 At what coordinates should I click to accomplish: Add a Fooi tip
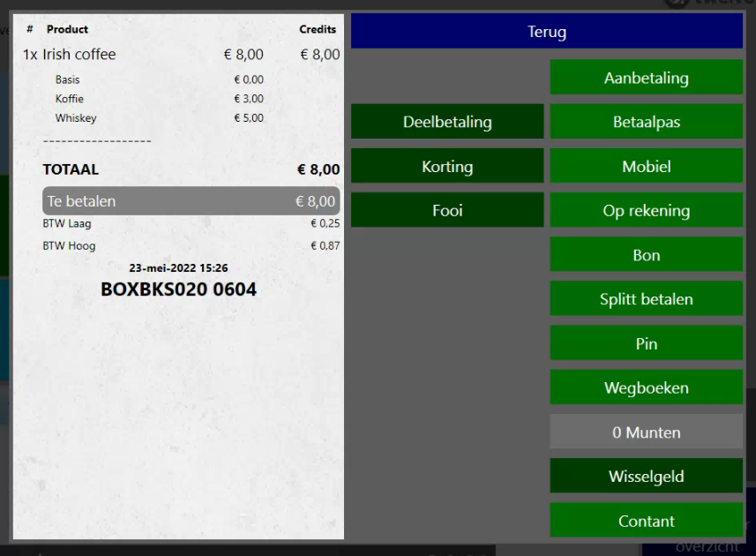(447, 210)
